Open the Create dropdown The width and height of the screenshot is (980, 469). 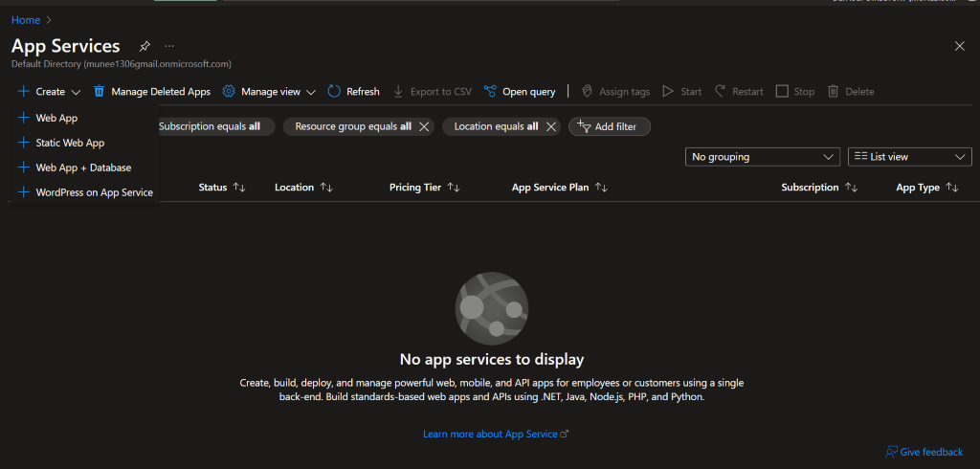50,91
